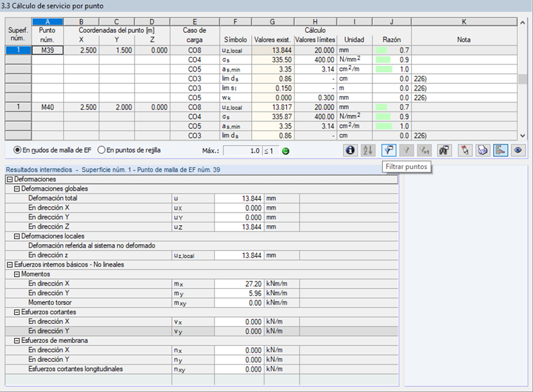Click the Filtrar puntos funnel button

click(x=389, y=150)
